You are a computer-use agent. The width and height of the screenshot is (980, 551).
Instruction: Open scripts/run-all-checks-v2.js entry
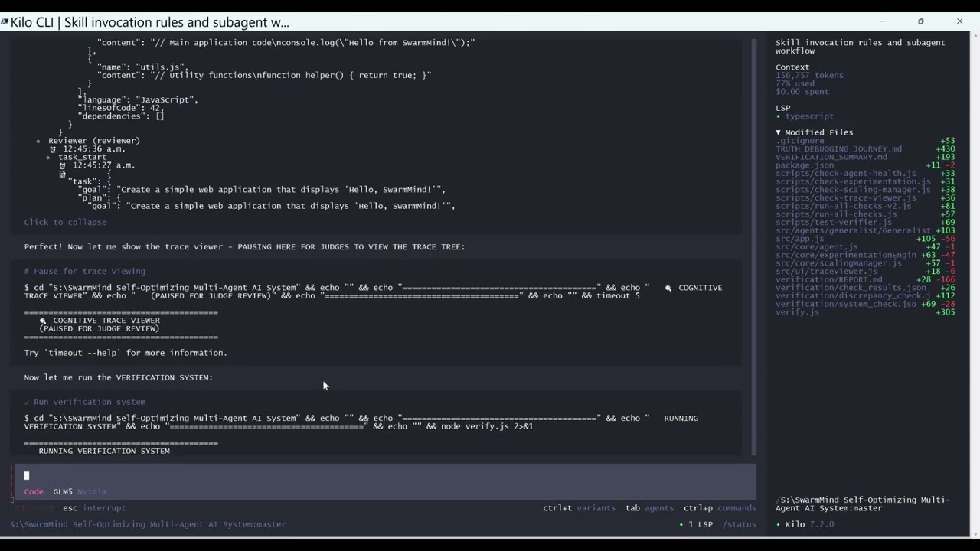(843, 206)
